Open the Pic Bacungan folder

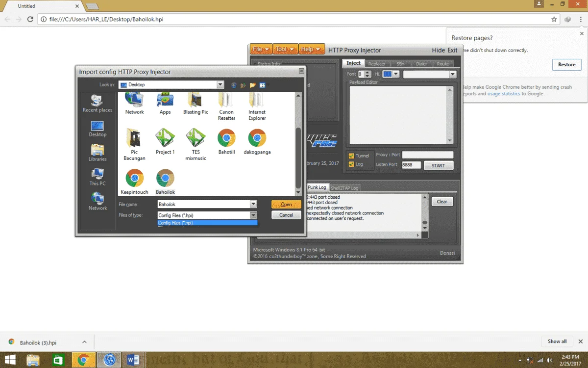(134, 144)
